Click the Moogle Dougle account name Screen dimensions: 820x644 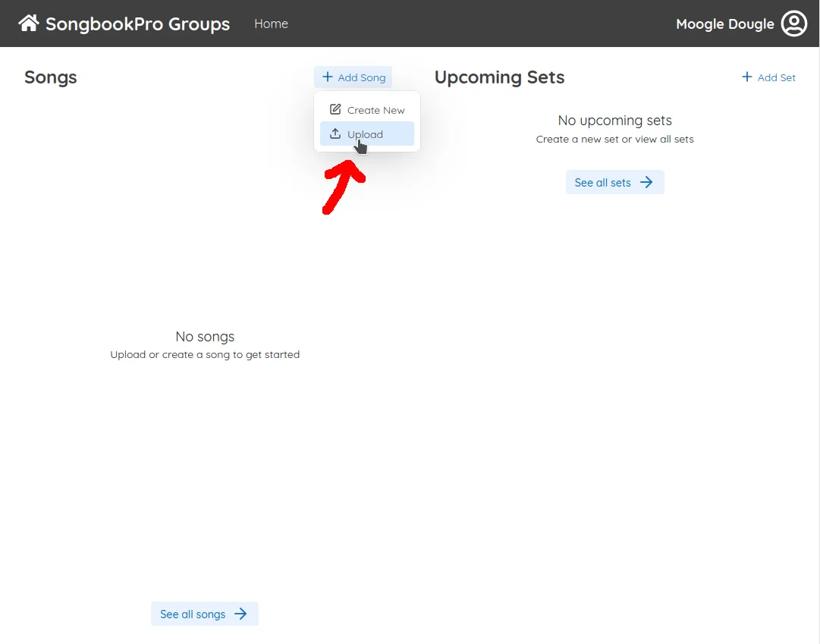click(x=725, y=24)
